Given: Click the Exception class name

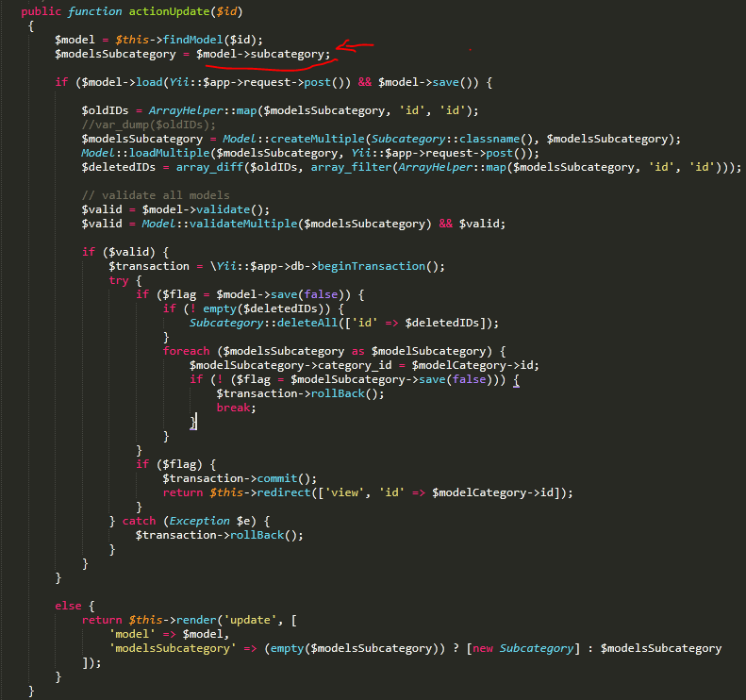Looking at the screenshot, I should coord(199,521).
